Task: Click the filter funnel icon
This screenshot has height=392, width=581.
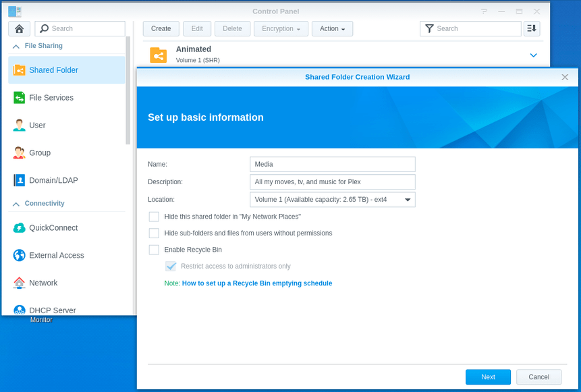Action: (429, 28)
